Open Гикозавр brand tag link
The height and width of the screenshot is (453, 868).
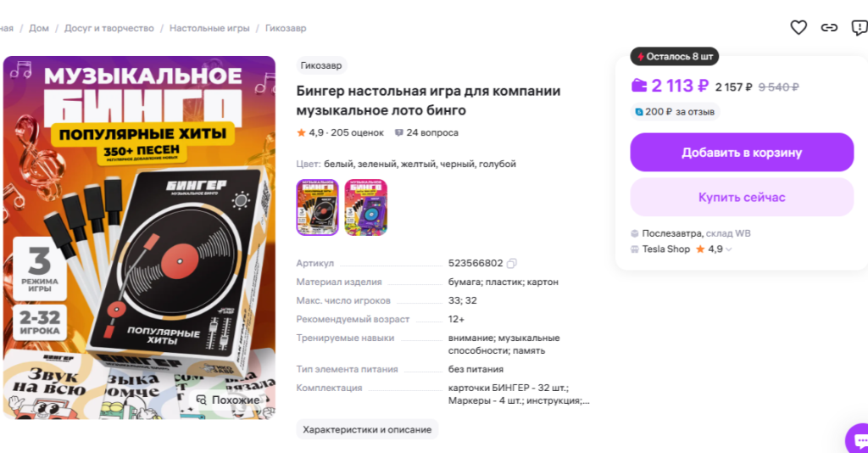(x=321, y=65)
